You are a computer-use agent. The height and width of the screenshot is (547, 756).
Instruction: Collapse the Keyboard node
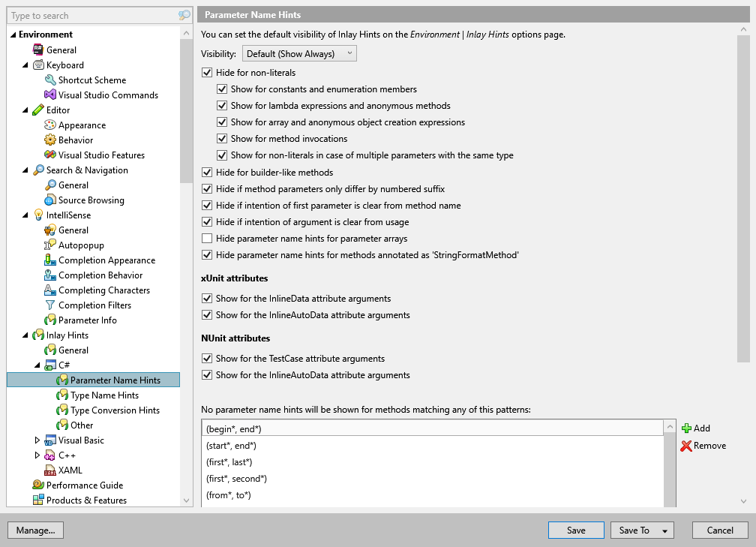coord(25,65)
